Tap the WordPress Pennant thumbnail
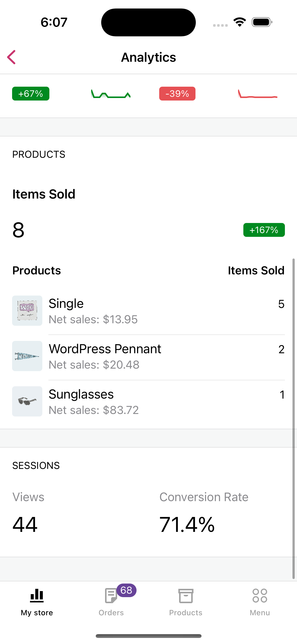Screen dimensions: 297x644 [27, 356]
